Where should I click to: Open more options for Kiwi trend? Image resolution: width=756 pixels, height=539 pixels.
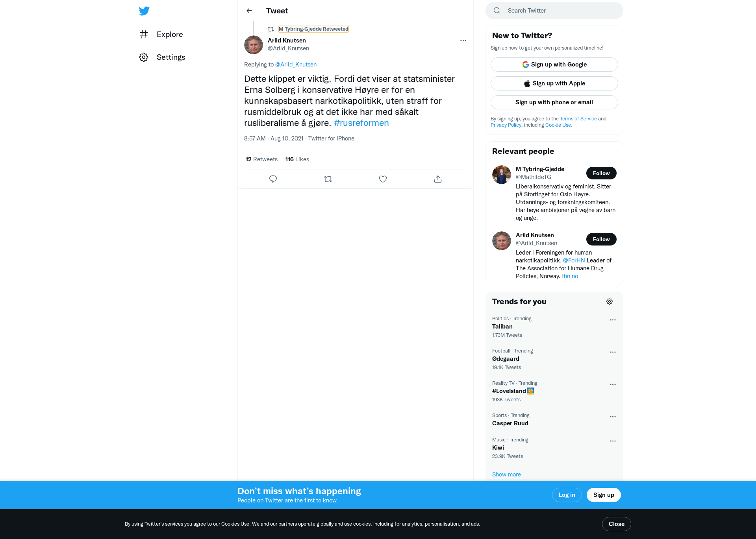613,441
